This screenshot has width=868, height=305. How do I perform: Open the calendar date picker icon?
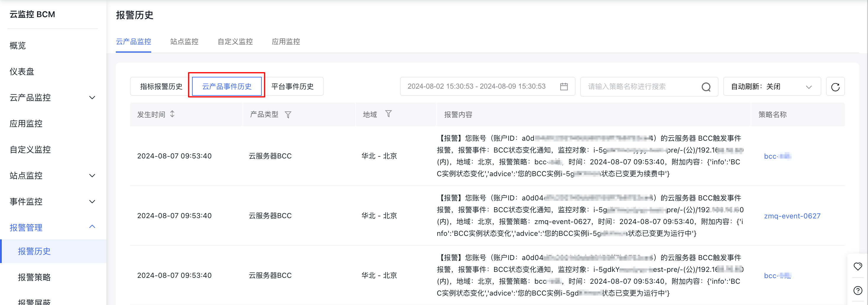coord(564,87)
